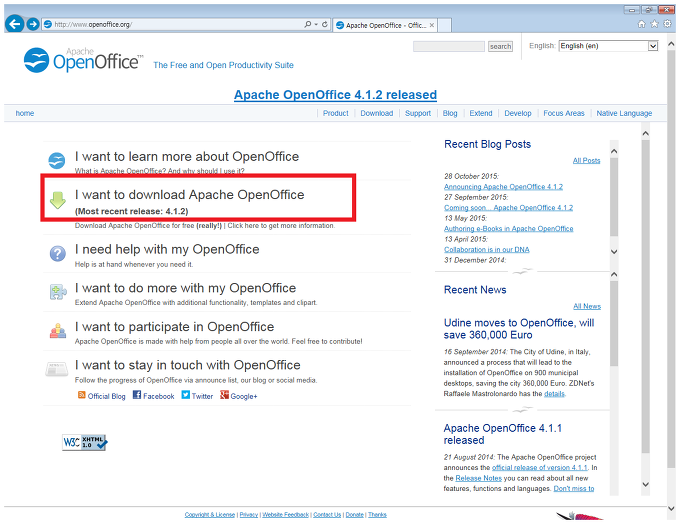Click the Official Blog link text
This screenshot has width=680, height=524.
pyautogui.click(x=106, y=396)
